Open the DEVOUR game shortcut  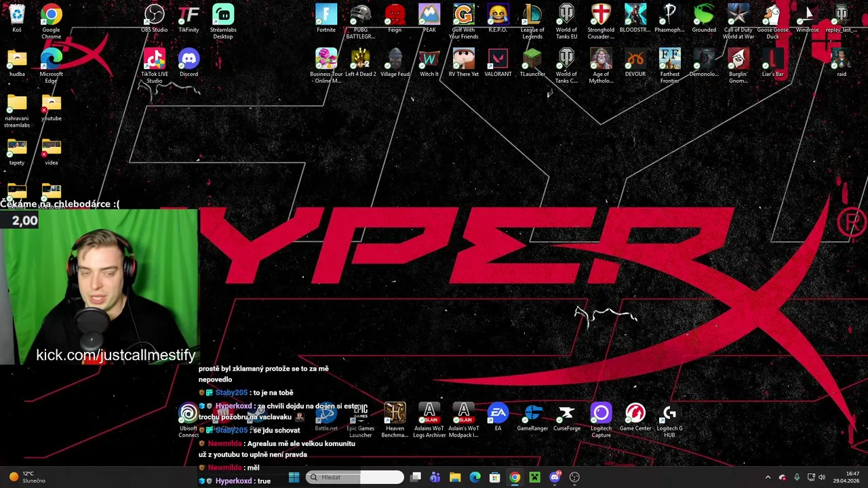(x=635, y=63)
